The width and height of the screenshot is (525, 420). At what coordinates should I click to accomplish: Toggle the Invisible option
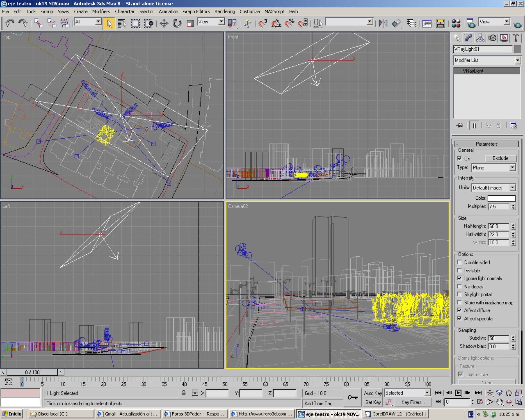click(x=459, y=271)
